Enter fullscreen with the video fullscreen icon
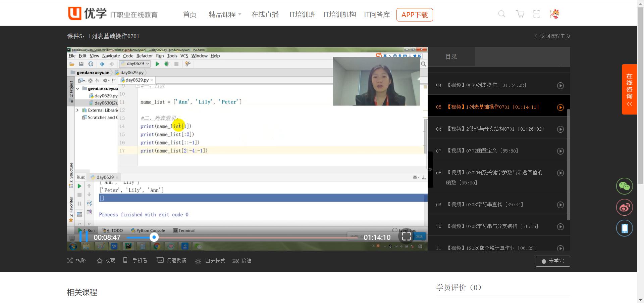Image resolution: width=644 pixels, height=303 pixels. (406, 236)
